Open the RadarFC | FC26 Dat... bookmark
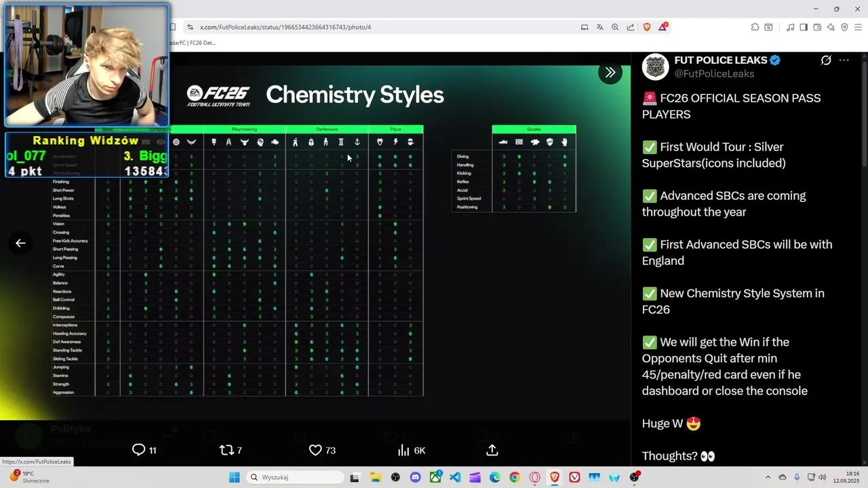This screenshot has height=488, width=868. coord(193,43)
